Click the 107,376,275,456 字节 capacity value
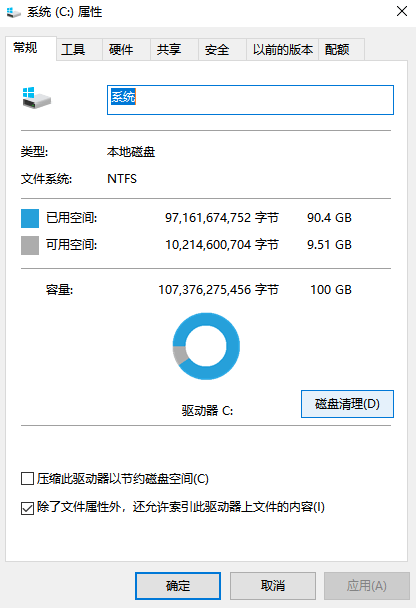Screen dimensions: 416x608 pos(218,290)
